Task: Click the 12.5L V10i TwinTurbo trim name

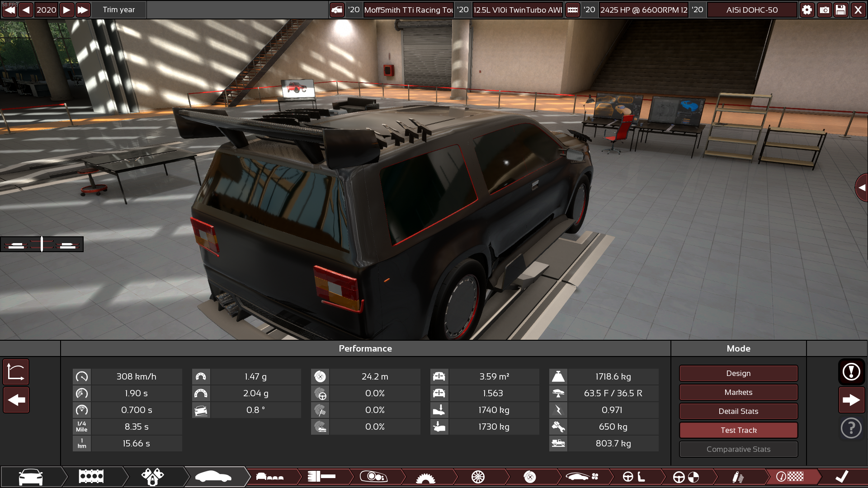Action: pos(518,10)
